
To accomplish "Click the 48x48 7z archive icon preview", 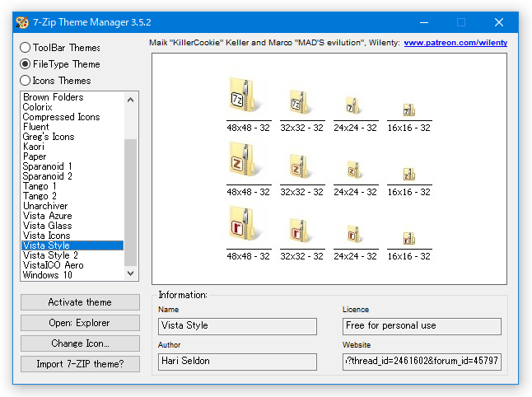I will pos(245,95).
